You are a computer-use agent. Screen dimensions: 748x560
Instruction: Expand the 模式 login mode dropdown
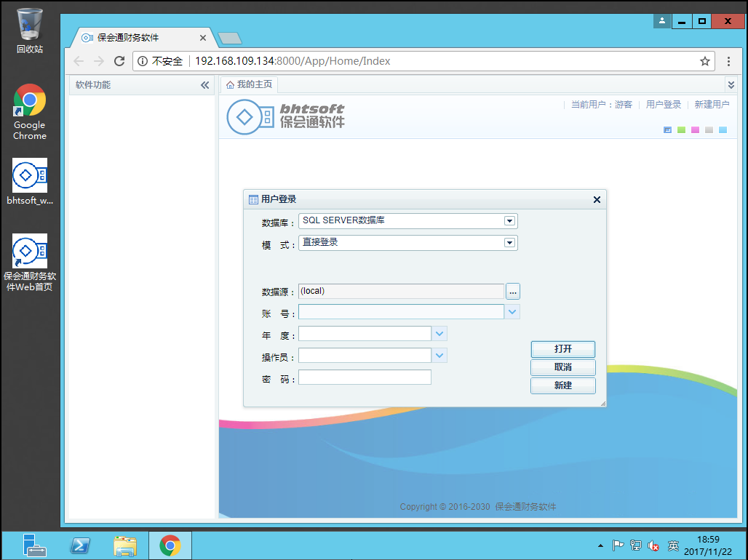point(509,243)
